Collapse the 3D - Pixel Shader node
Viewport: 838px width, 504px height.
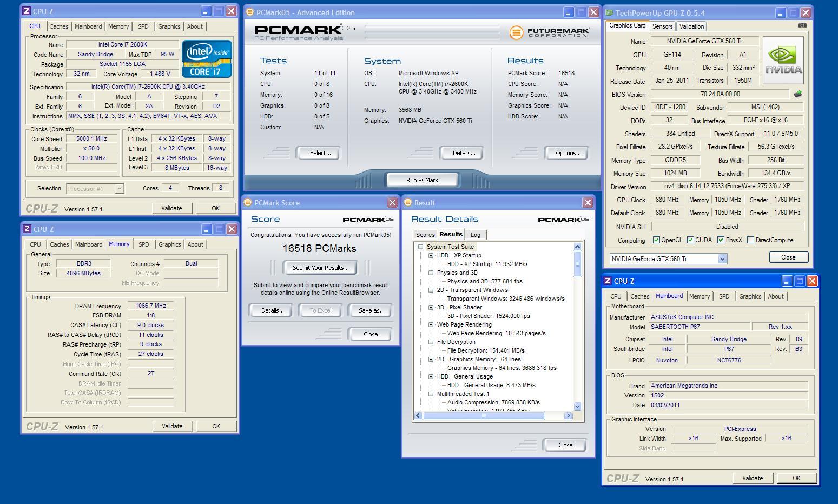pos(431,307)
